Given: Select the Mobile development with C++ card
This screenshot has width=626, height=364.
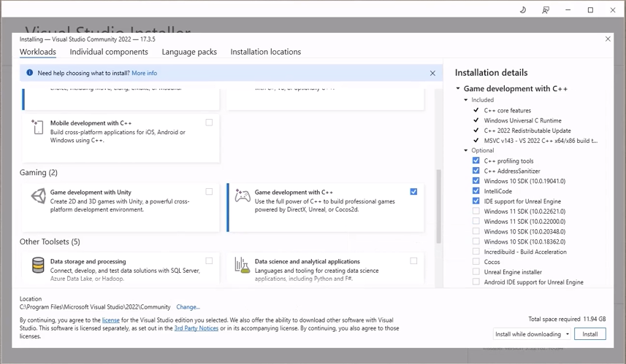Looking at the screenshot, I should (121, 138).
